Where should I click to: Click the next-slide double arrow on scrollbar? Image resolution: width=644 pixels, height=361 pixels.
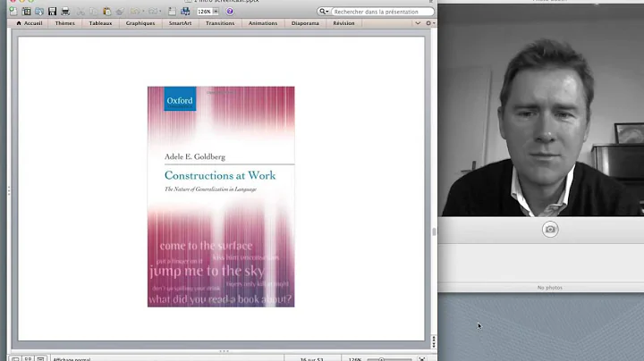click(434, 345)
